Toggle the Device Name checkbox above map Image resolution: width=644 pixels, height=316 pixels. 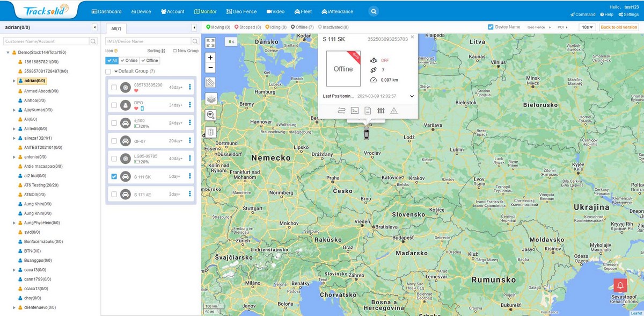(x=491, y=27)
